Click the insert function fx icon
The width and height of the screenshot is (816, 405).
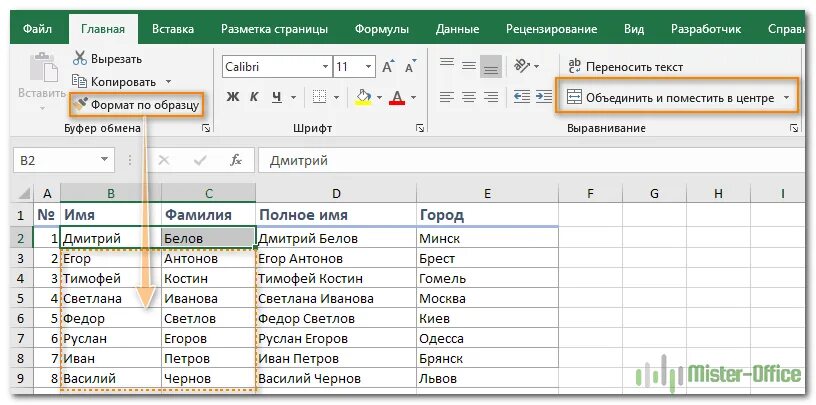point(235,160)
